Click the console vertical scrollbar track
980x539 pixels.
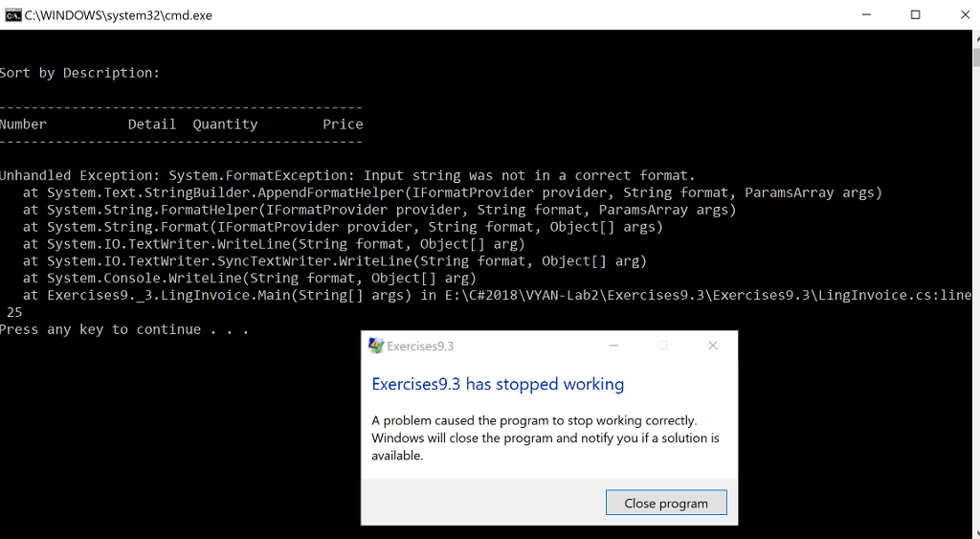pos(975,287)
